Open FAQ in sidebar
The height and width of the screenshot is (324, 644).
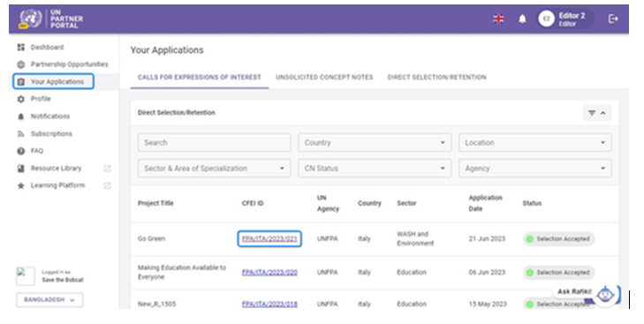pos(37,151)
